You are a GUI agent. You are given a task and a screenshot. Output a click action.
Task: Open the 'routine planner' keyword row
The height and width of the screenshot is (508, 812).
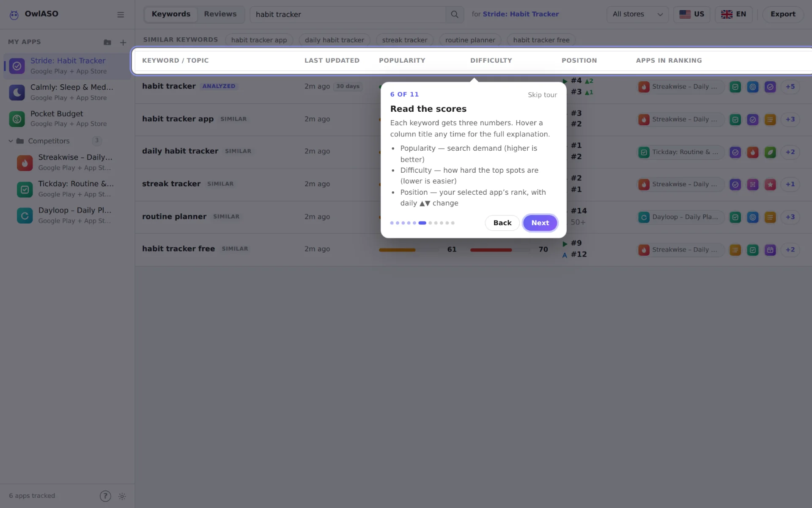(x=473, y=217)
